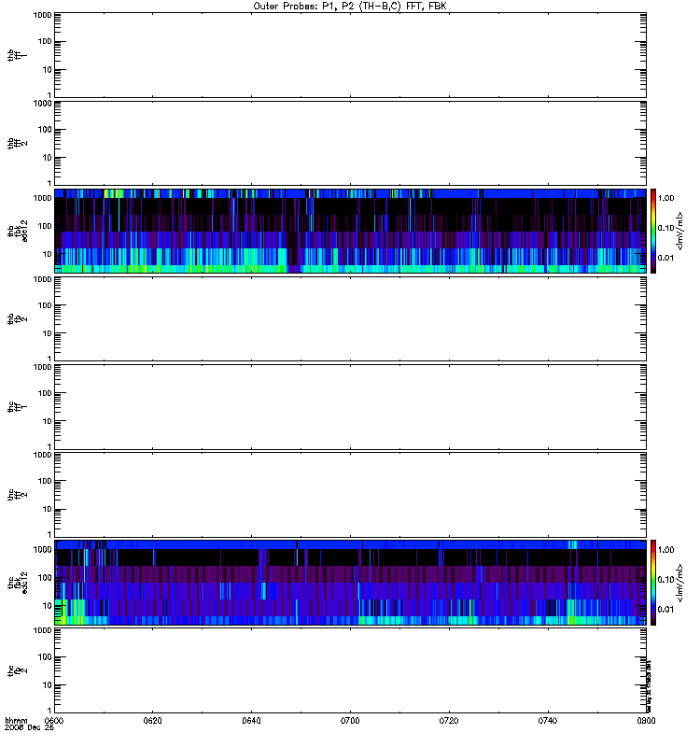Click the 0740 time axis label
700x747 pixels.
click(x=548, y=720)
